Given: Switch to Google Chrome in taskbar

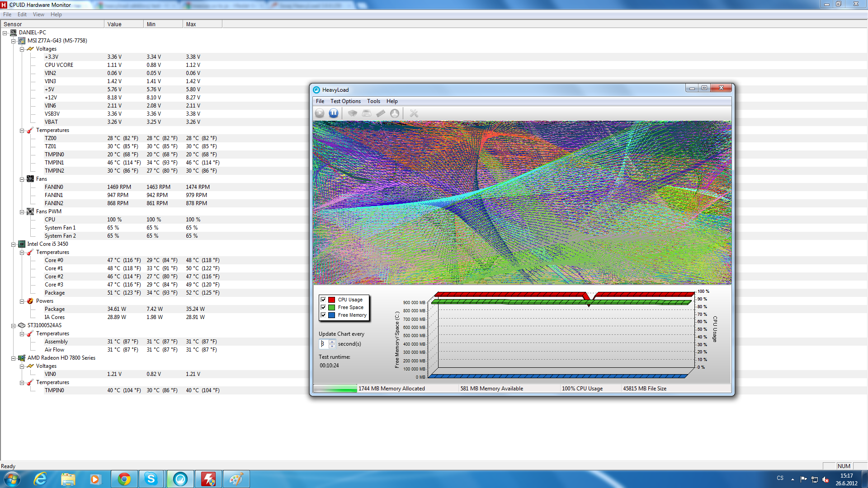Looking at the screenshot, I should point(124,479).
